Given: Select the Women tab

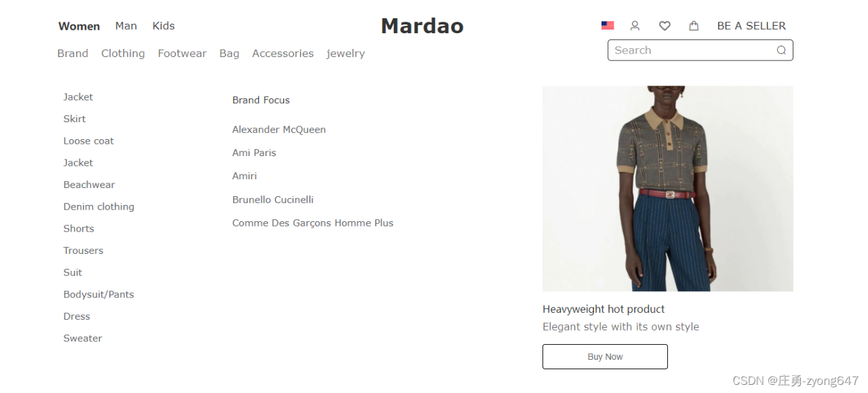Looking at the screenshot, I should [x=79, y=26].
